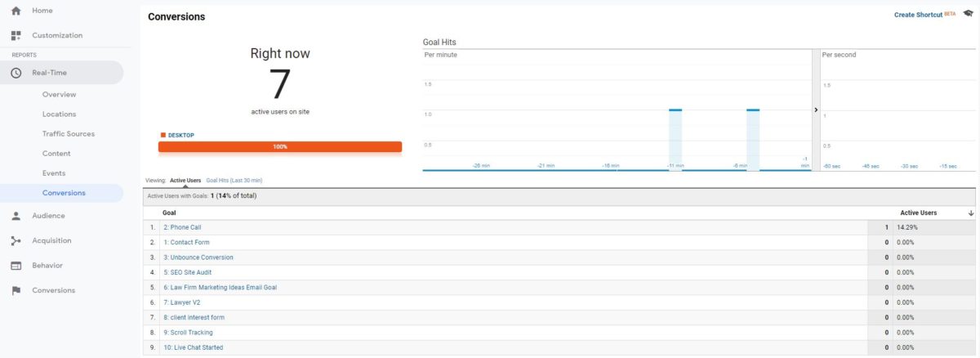The height and width of the screenshot is (358, 980).
Task: Open Real-Time Events report
Action: (54, 173)
